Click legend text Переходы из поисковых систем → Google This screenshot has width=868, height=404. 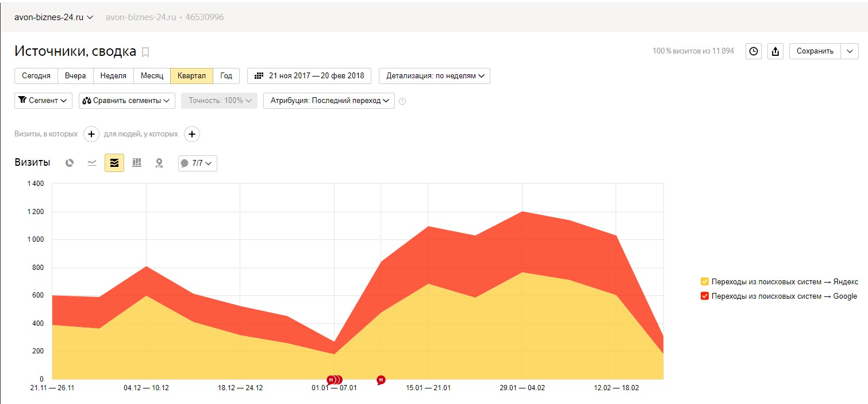coord(784,296)
